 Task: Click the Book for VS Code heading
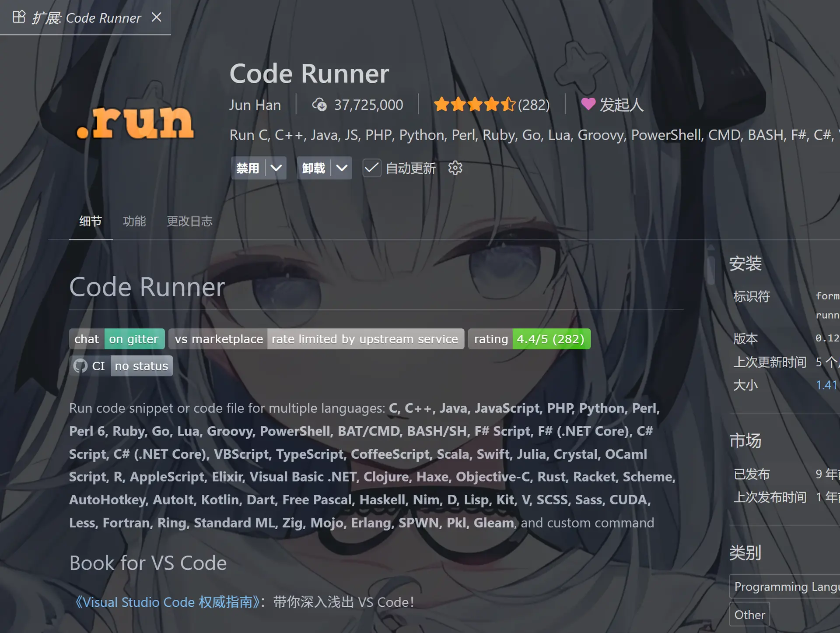[148, 563]
